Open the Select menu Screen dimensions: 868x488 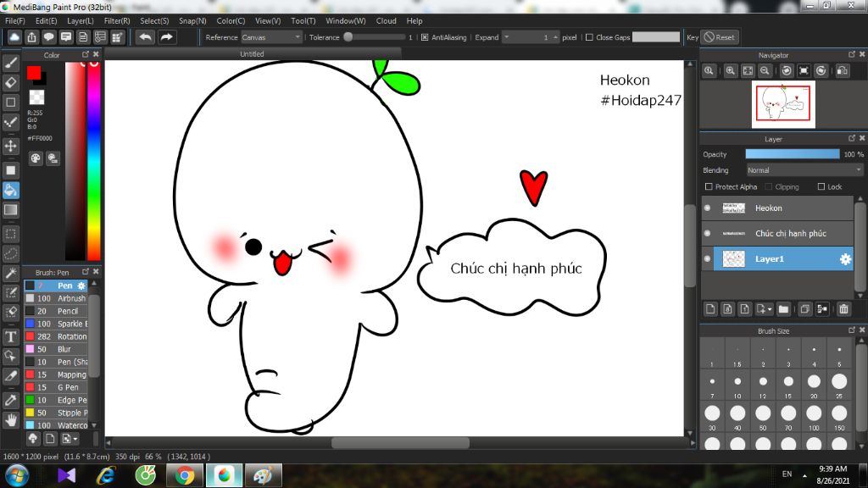(x=154, y=21)
